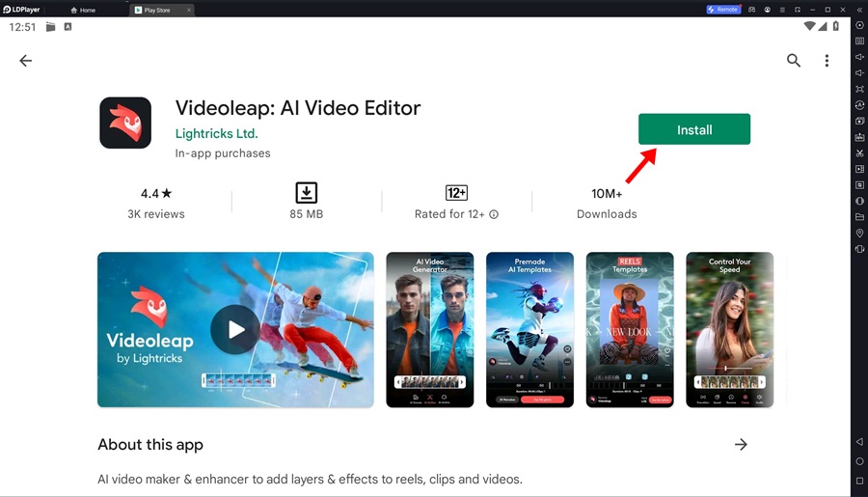The image size is (868, 497).
Task: Click the Wi-Fi status icon
Action: 809,26
